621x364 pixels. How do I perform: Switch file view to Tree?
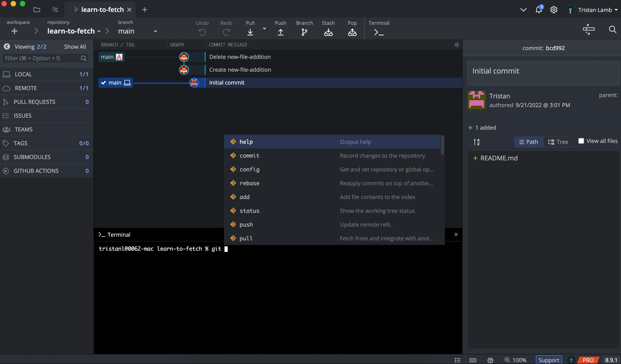coord(558,142)
